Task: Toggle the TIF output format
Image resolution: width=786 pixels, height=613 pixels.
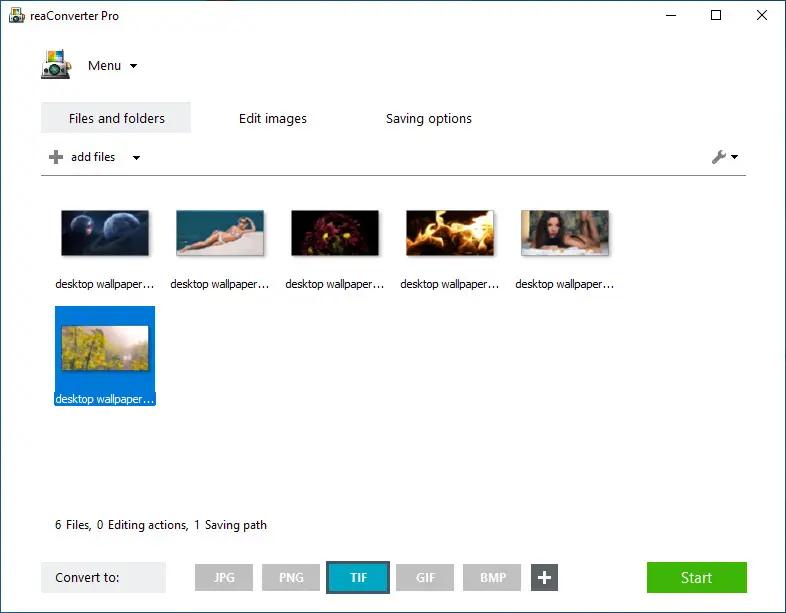Action: [358, 578]
